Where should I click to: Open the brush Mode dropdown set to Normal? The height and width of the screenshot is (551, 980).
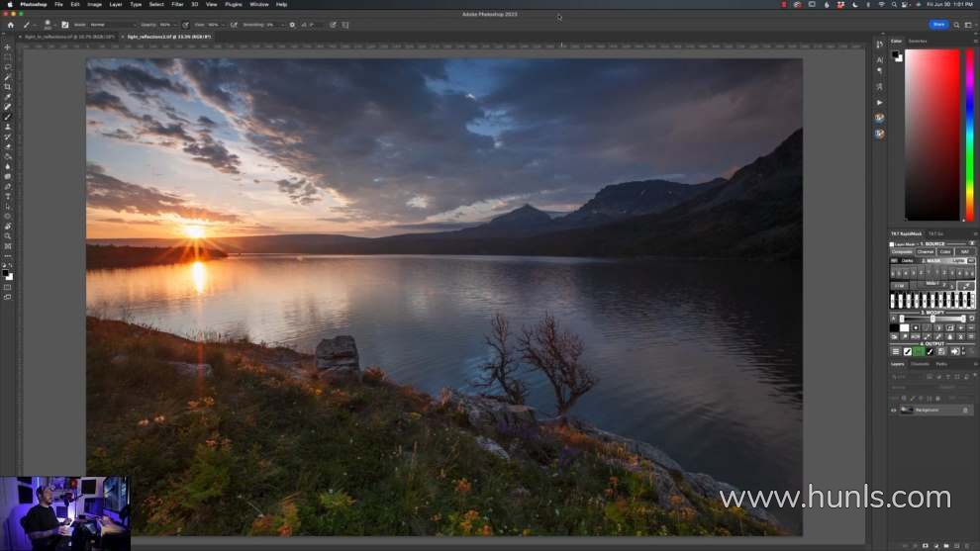pyautogui.click(x=113, y=25)
